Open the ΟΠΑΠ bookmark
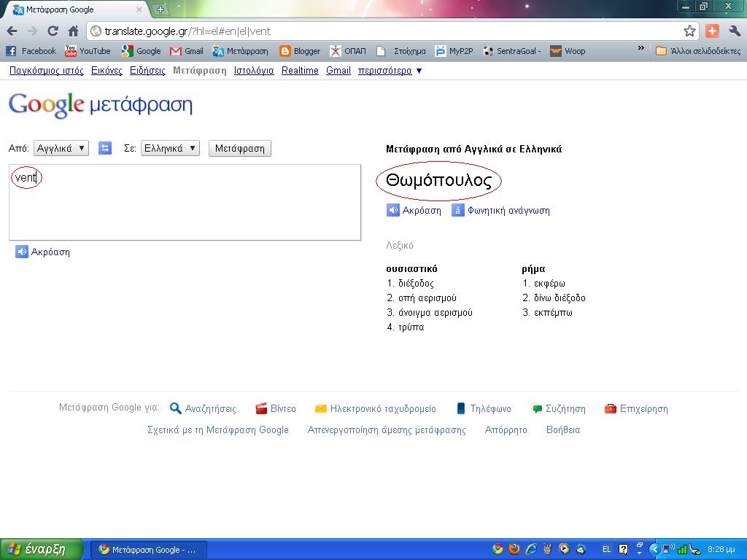 pyautogui.click(x=349, y=51)
